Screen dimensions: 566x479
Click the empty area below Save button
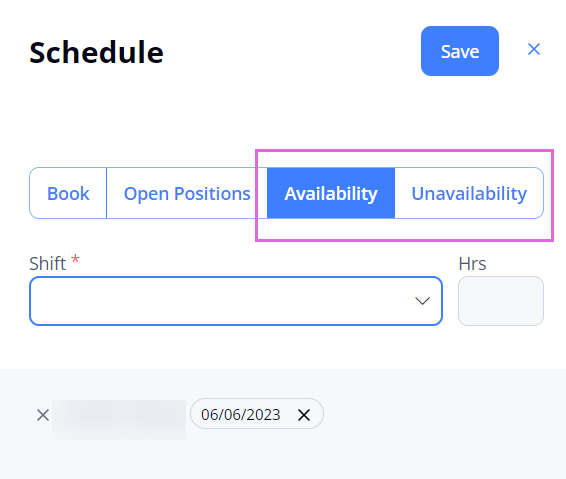coord(460,108)
